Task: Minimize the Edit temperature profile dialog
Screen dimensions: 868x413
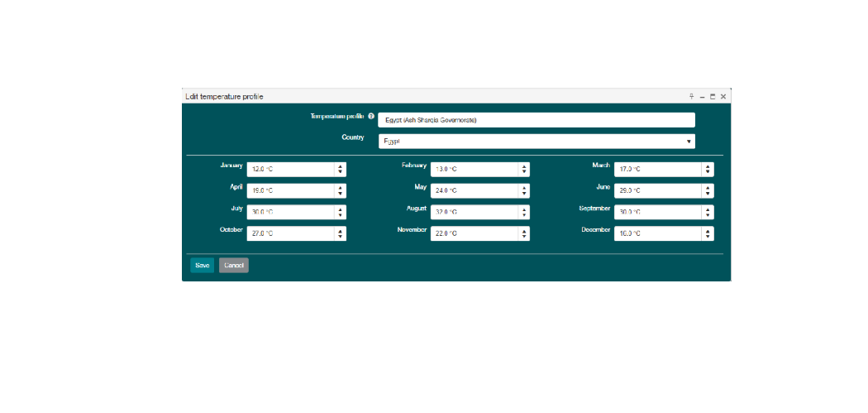Action: [702, 97]
